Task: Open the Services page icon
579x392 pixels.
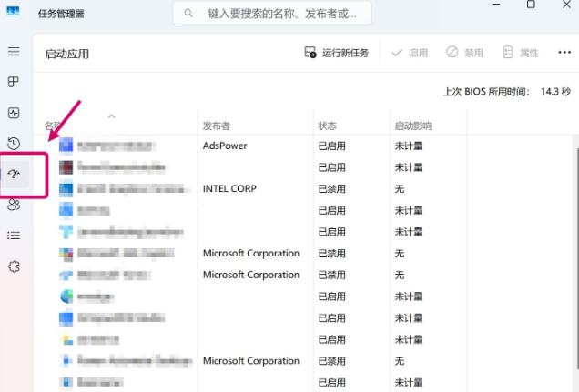Action: coord(14,266)
